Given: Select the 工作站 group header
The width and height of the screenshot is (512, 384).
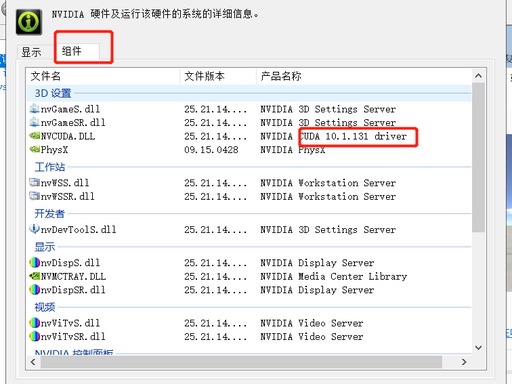Looking at the screenshot, I should [50, 167].
